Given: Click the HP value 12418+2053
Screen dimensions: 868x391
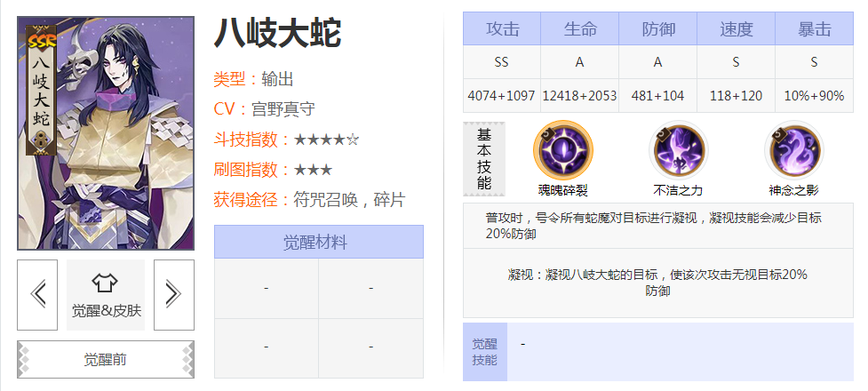Looking at the screenshot, I should (579, 96).
